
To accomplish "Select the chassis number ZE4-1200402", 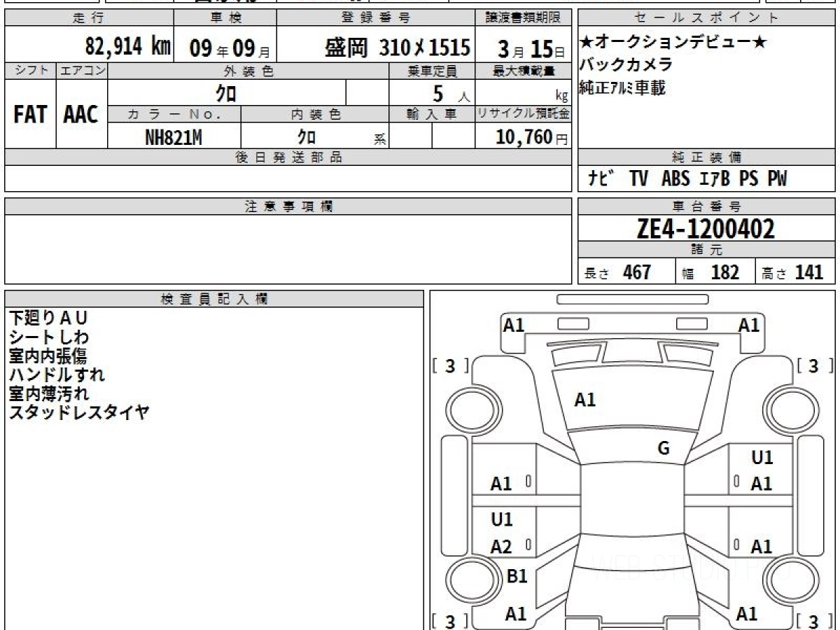I will click(x=706, y=229).
